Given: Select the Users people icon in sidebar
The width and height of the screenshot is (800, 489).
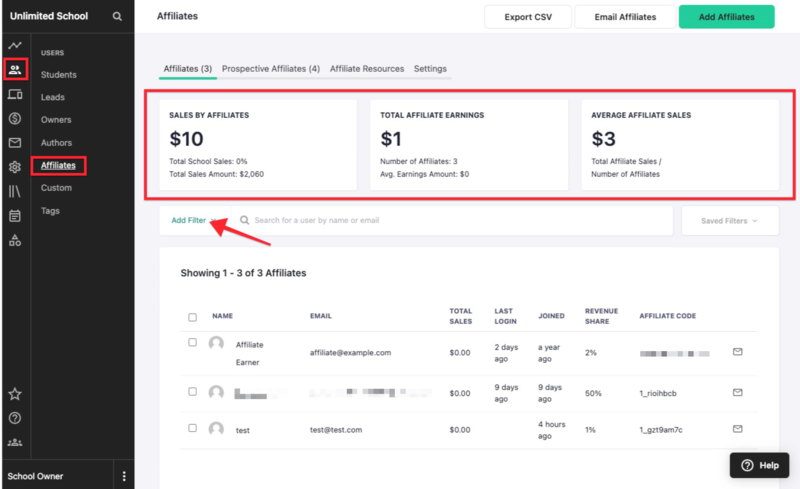Looking at the screenshot, I should [15, 69].
